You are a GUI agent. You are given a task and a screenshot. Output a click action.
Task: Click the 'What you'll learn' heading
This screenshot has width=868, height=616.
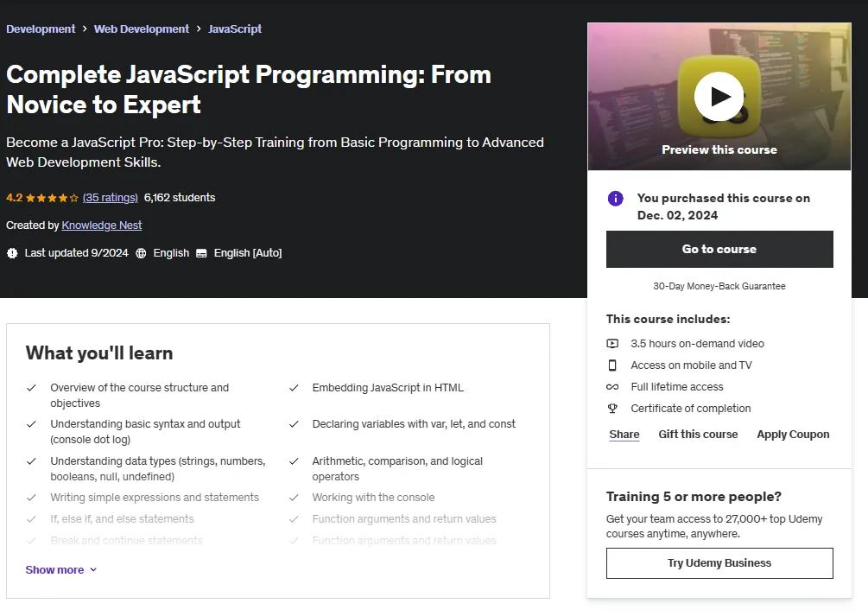click(x=99, y=352)
